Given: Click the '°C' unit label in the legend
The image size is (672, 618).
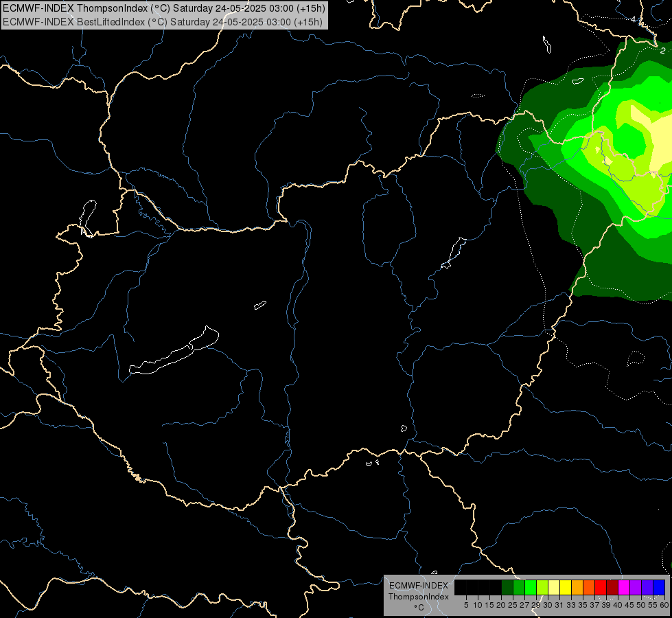Looking at the screenshot, I should [x=419, y=607].
